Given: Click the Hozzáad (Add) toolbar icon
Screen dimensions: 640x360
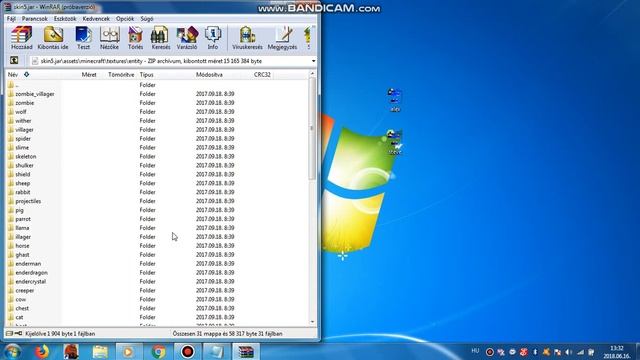Looking at the screenshot, I should [22, 38].
